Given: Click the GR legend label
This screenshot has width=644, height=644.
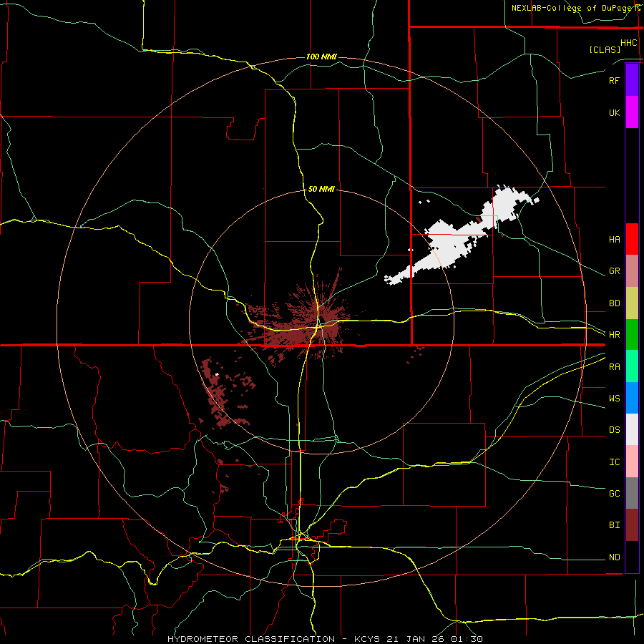Looking at the screenshot, I should coord(614,271).
